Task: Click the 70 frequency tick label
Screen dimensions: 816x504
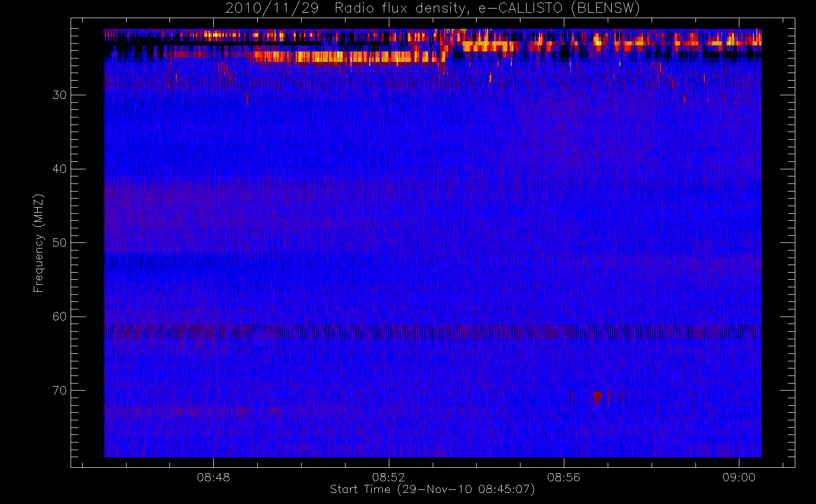Action: (60, 391)
